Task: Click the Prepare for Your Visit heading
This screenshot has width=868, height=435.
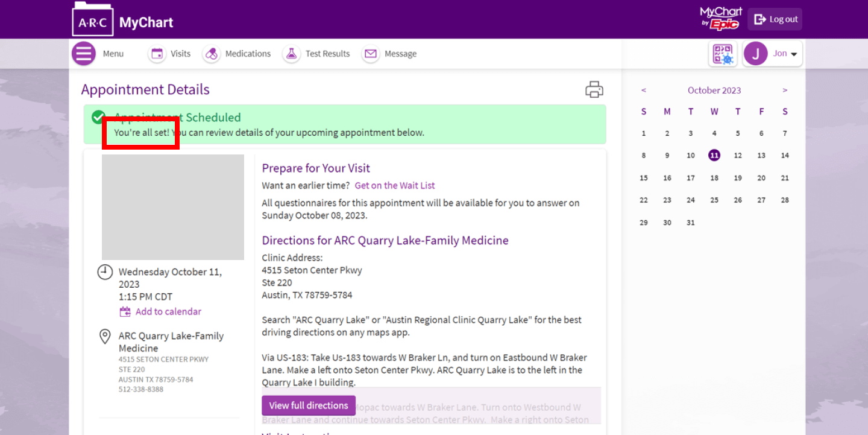Action: (x=316, y=168)
